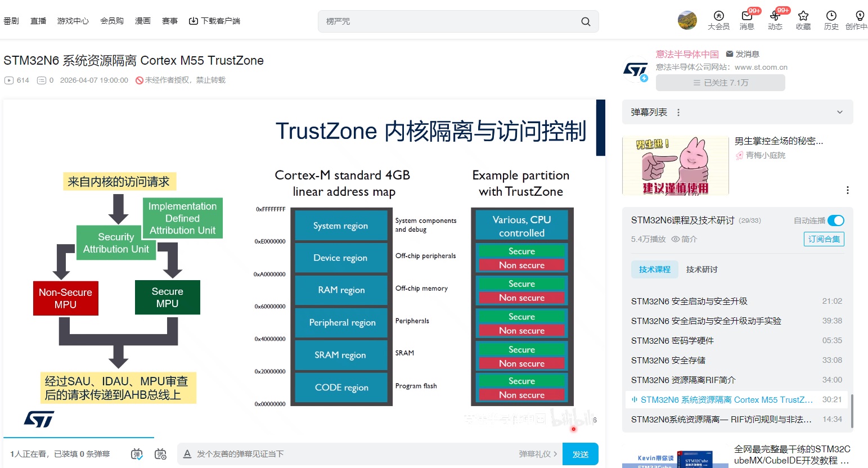Open the 动态 feed icon

(775, 20)
